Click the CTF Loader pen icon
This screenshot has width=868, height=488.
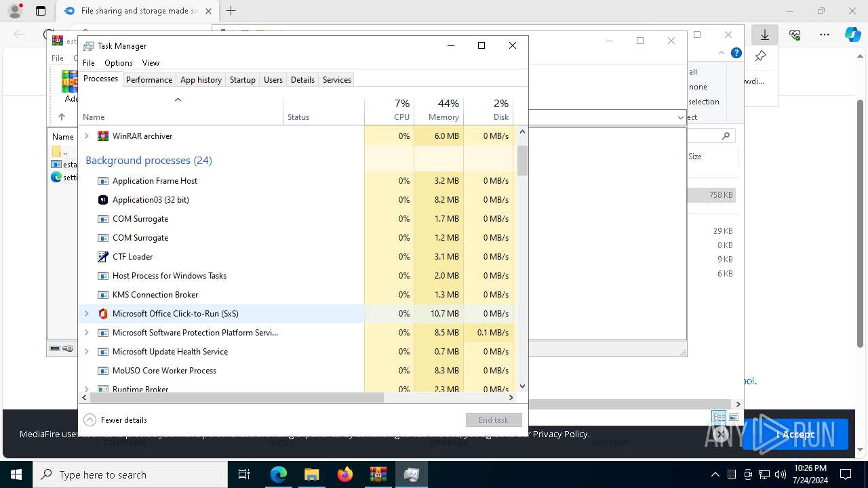point(103,257)
